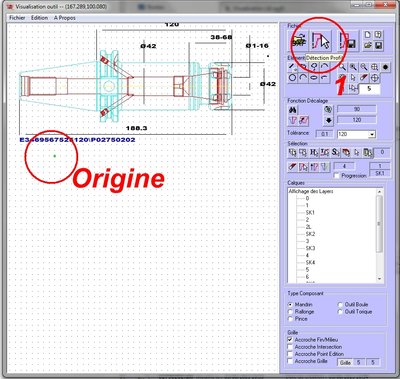Click down arrow of layers list scrollbar
Viewport: 400px width, 379px height.
click(x=379, y=279)
